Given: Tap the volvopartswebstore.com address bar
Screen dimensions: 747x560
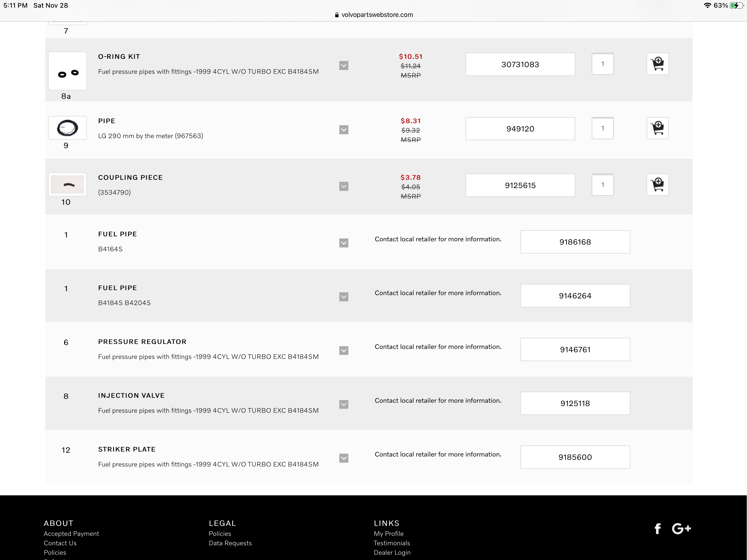Looking at the screenshot, I should click(373, 14).
